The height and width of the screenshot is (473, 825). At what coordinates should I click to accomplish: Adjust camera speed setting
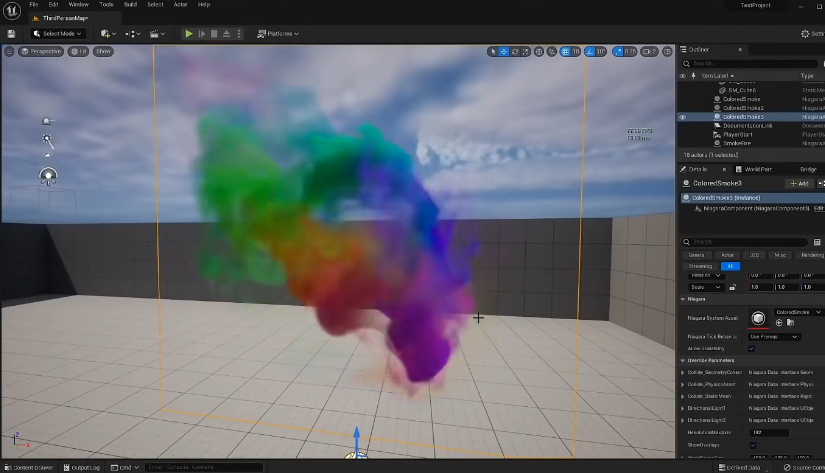[650, 51]
